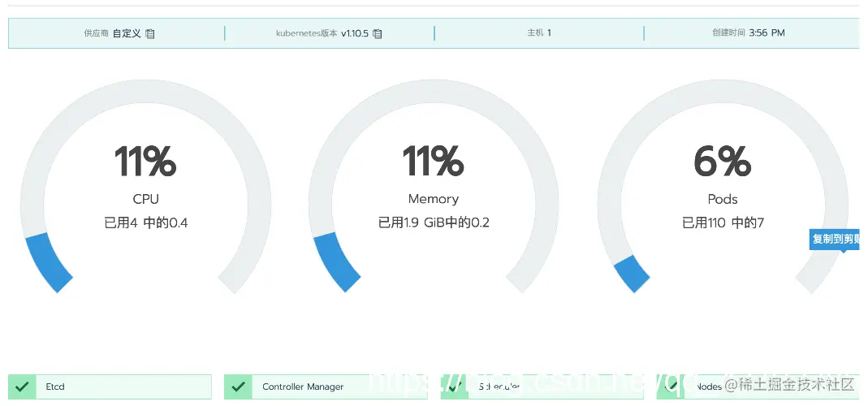Click the 6% Pods percentage value
The height and width of the screenshot is (406, 868).
[x=723, y=161]
